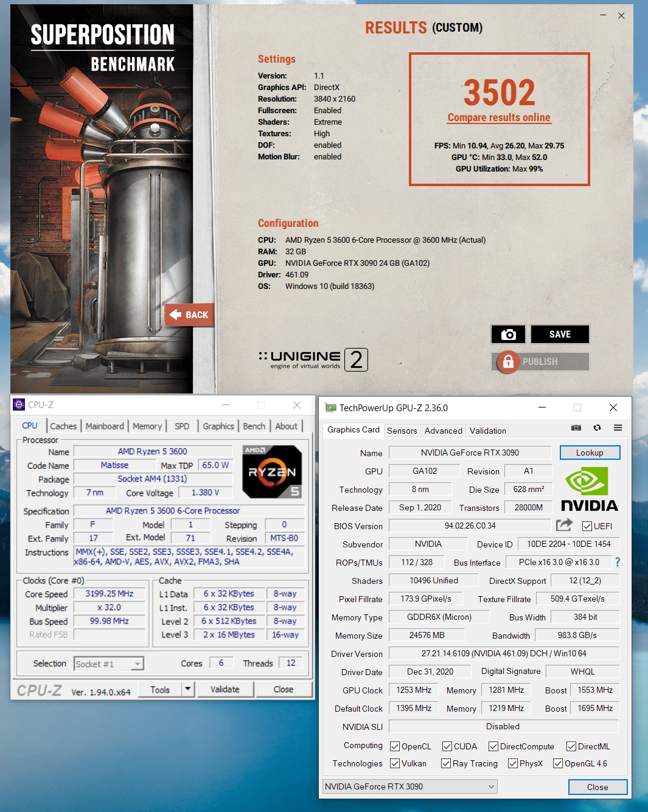This screenshot has width=648, height=812.
Task: Click the Code Name value Matisse
Action: pyautogui.click(x=115, y=465)
